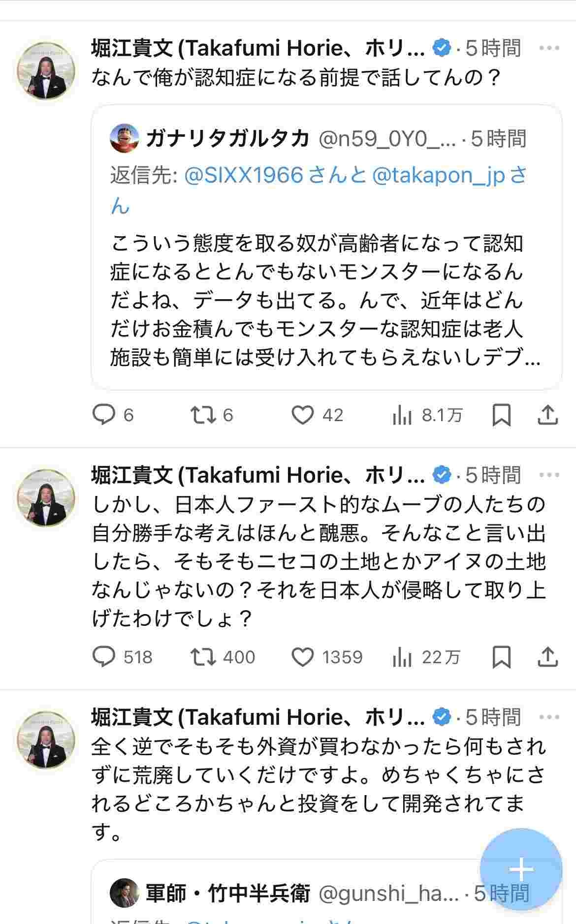Open the @SIXX1966 mention link
This screenshot has width=576, height=924.
[x=243, y=175]
